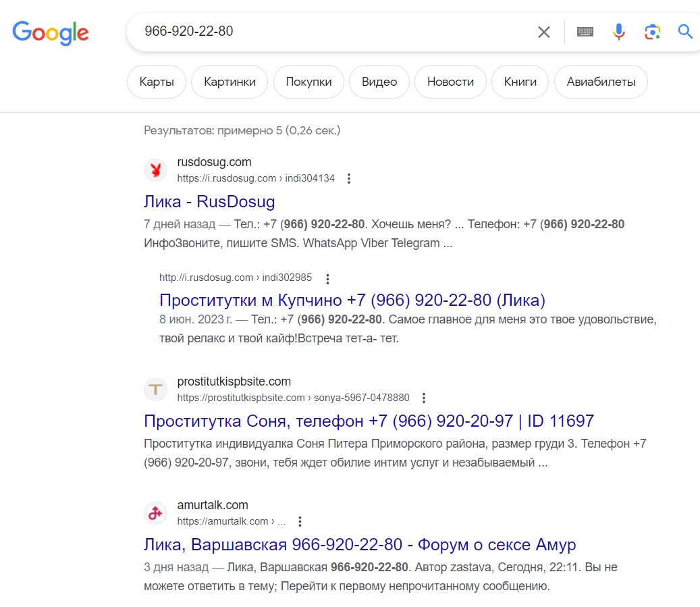Open the Форум о сексе Амур link

pos(360,545)
